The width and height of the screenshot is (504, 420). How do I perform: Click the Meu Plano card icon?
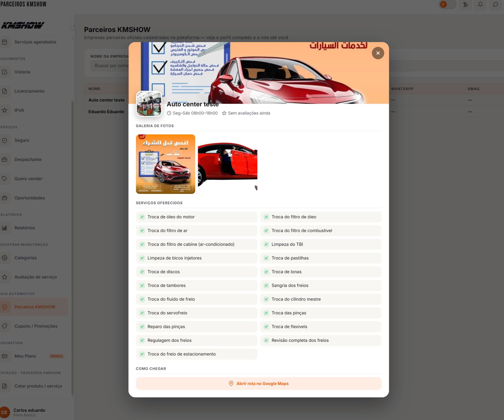5,356
